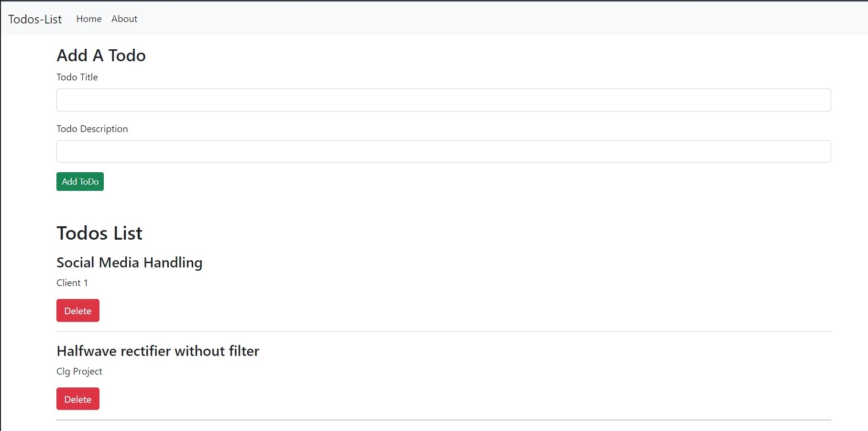Click the divider line under Halfwave rectifier todo
This screenshot has height=431, width=868.
coord(443,420)
